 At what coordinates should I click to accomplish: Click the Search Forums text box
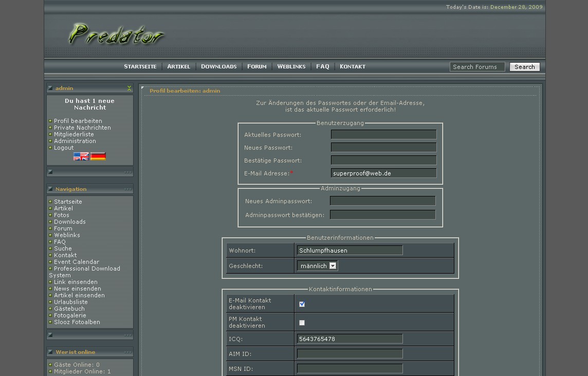pos(476,67)
